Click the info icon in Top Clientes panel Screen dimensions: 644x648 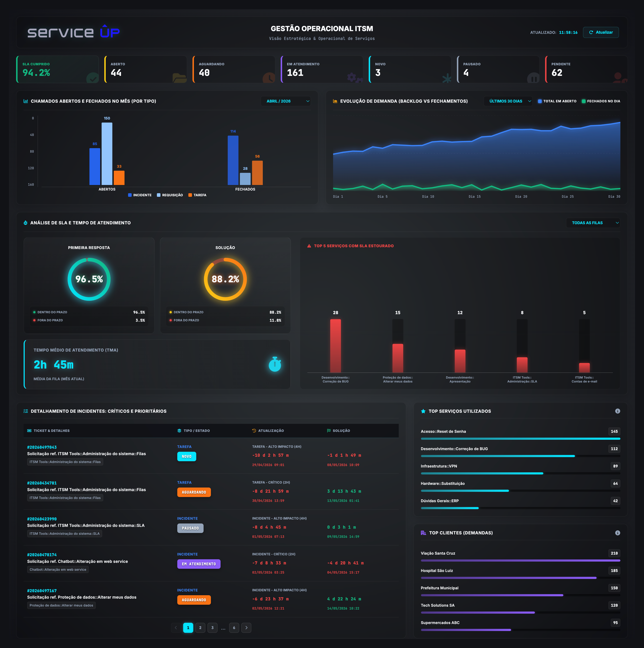click(618, 533)
